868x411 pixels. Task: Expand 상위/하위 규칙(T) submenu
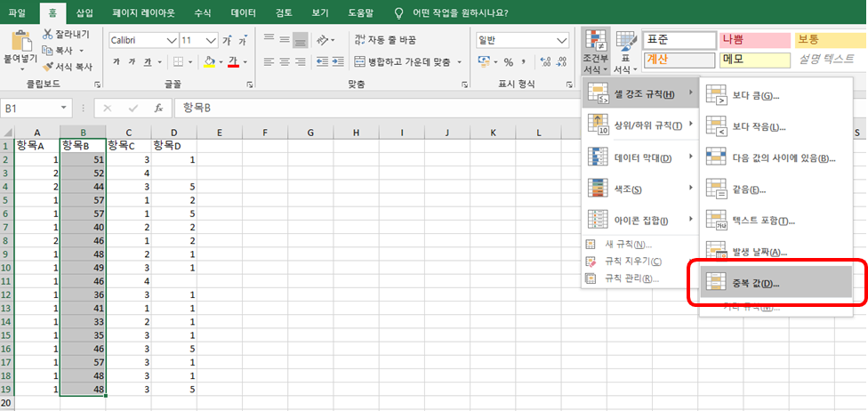(640, 125)
